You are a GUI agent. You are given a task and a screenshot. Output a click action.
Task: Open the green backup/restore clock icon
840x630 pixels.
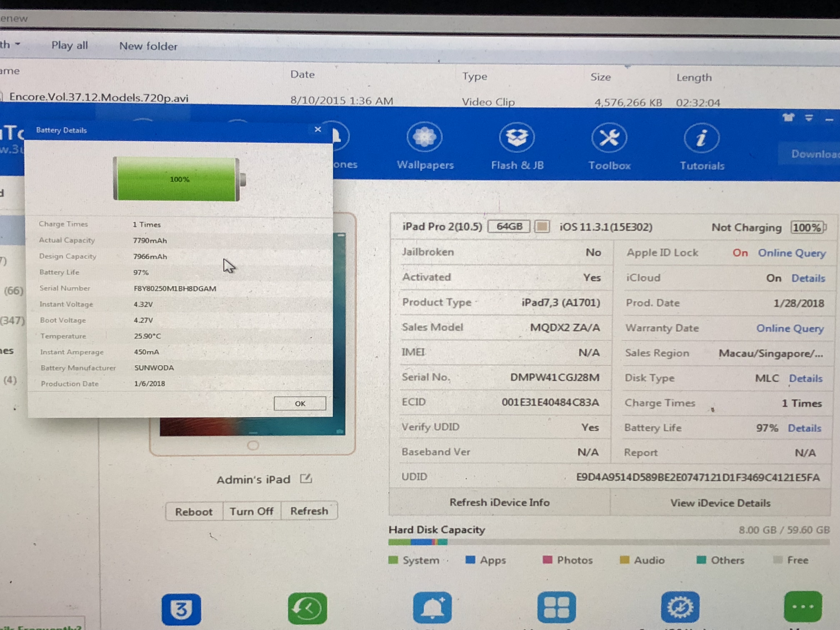pos(307,608)
